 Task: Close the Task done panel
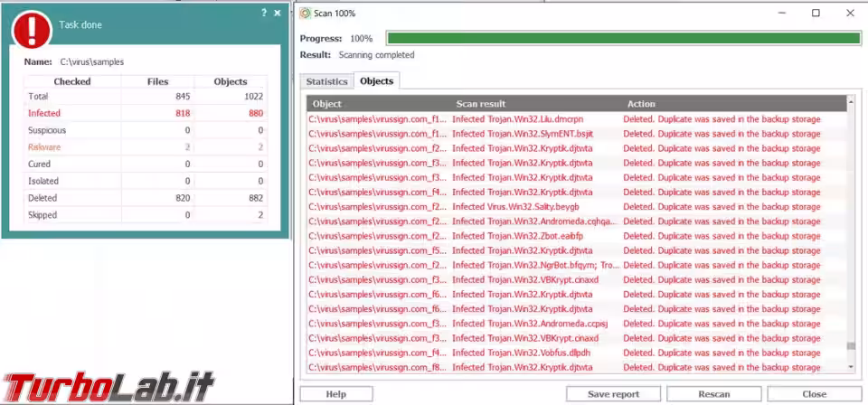[278, 13]
